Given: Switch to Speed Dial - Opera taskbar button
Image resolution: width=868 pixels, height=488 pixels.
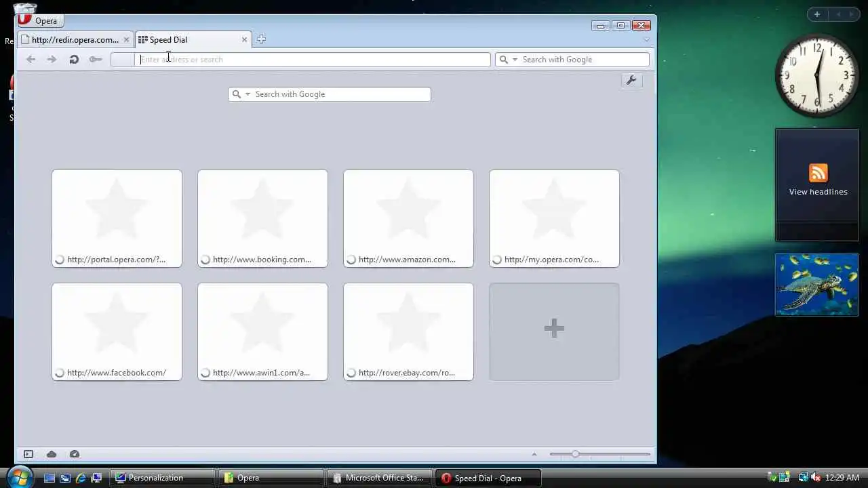Looking at the screenshot, I should click(x=488, y=478).
